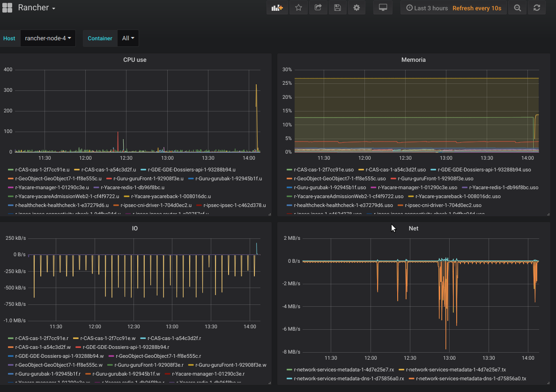Select r-GDE-GDE-Dossiers-api-1-93288b94.w IO entry

(59, 356)
